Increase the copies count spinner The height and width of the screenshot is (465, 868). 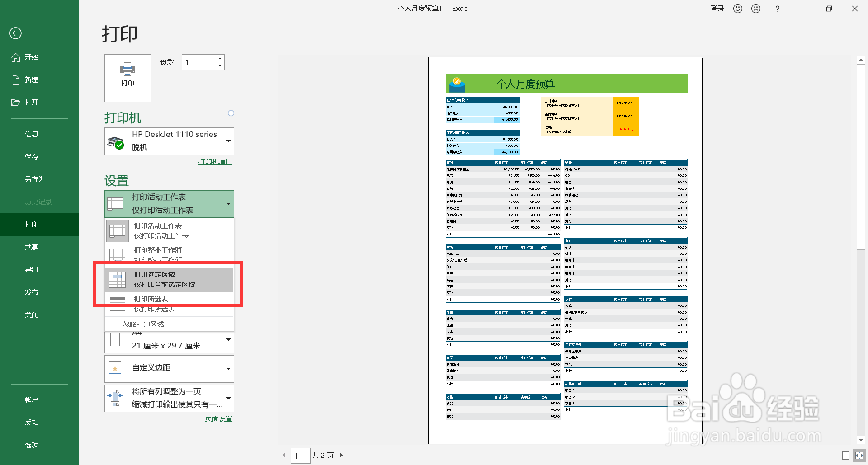(220, 59)
